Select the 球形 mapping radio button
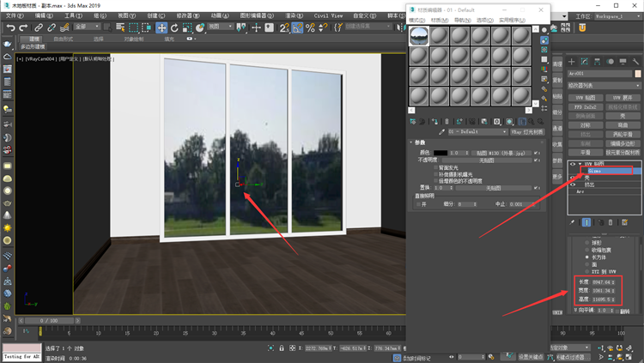 point(587,242)
